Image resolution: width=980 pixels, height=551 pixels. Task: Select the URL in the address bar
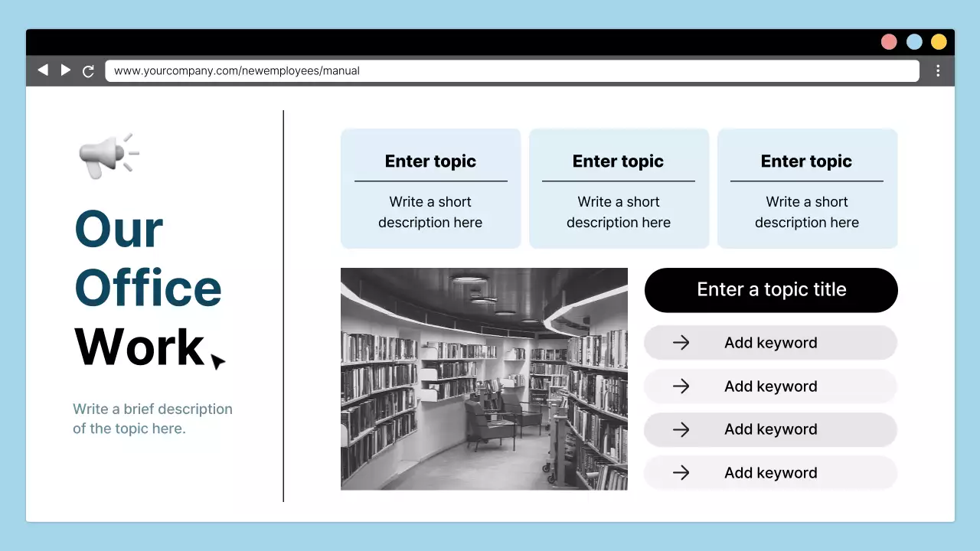(234, 70)
